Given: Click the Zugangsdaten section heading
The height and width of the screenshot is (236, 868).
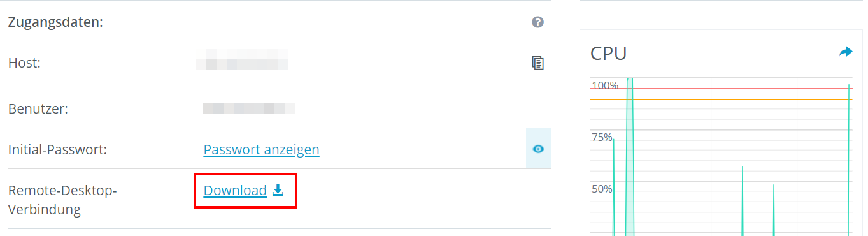Looking at the screenshot, I should pos(55,22).
